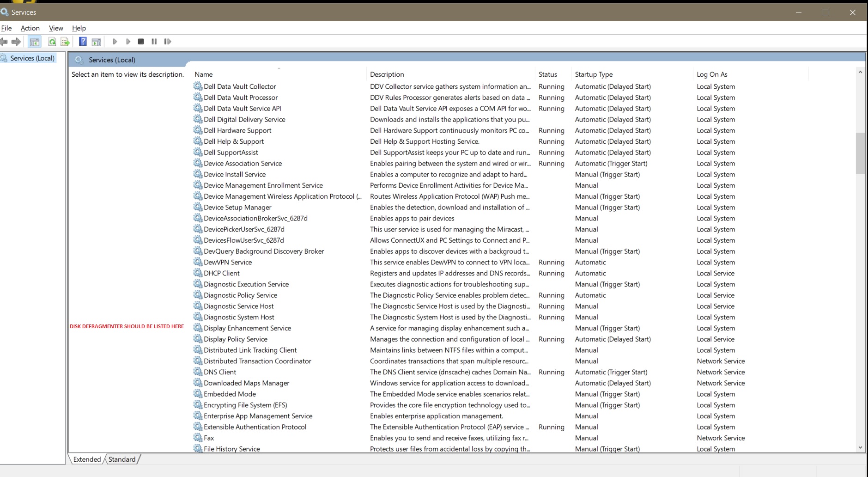Screen dimensions: 868x477
Task: Switch to the Standard tab
Action: [122, 459]
